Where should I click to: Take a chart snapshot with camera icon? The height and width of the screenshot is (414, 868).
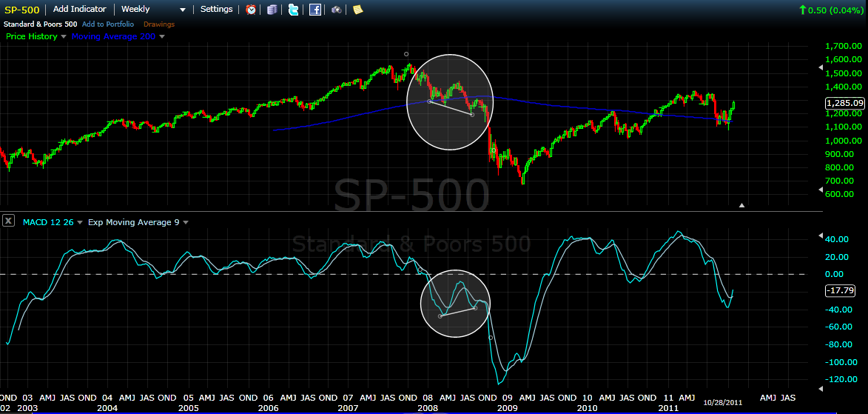(x=336, y=10)
